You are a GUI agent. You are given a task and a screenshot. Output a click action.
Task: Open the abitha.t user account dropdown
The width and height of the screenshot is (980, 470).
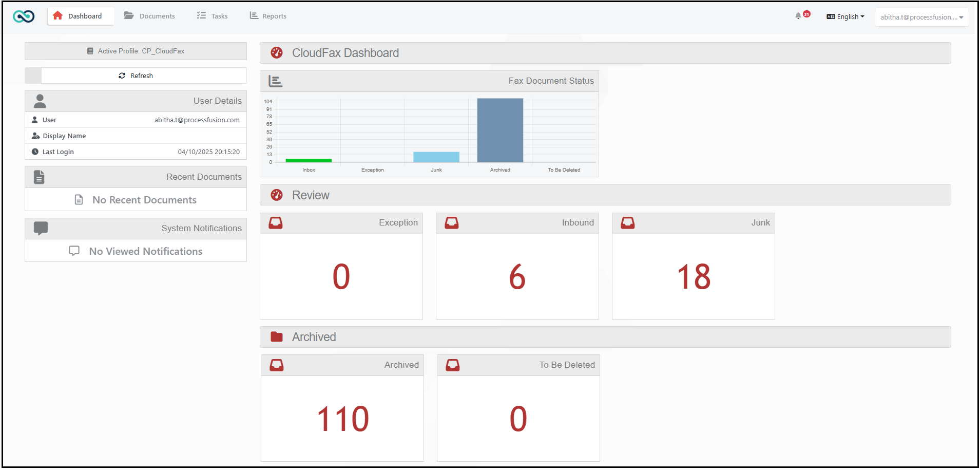921,17
